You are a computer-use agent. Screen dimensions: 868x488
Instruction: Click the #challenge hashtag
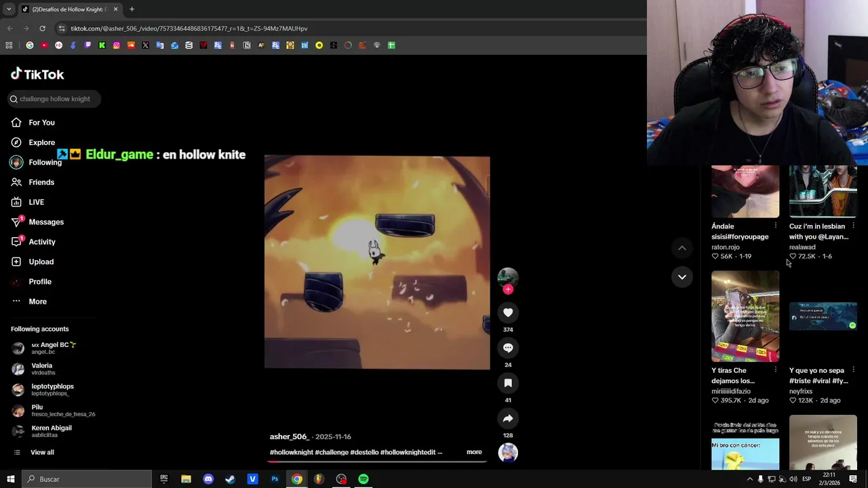point(332,452)
